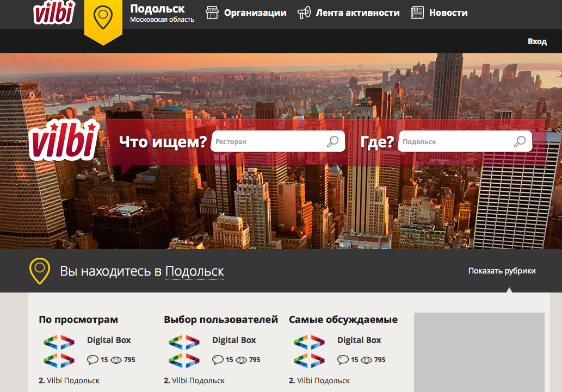Open Digital Box link under По просмотрам

[109, 340]
